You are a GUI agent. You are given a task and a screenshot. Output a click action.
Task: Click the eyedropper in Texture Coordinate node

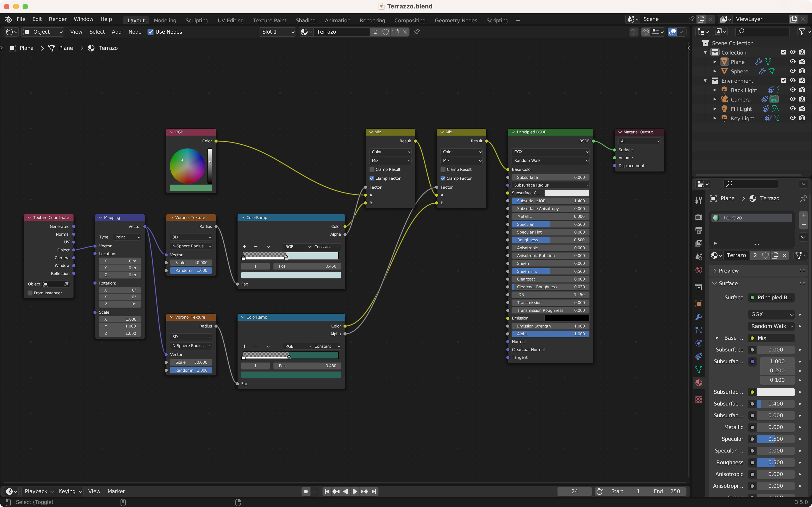pos(66,284)
